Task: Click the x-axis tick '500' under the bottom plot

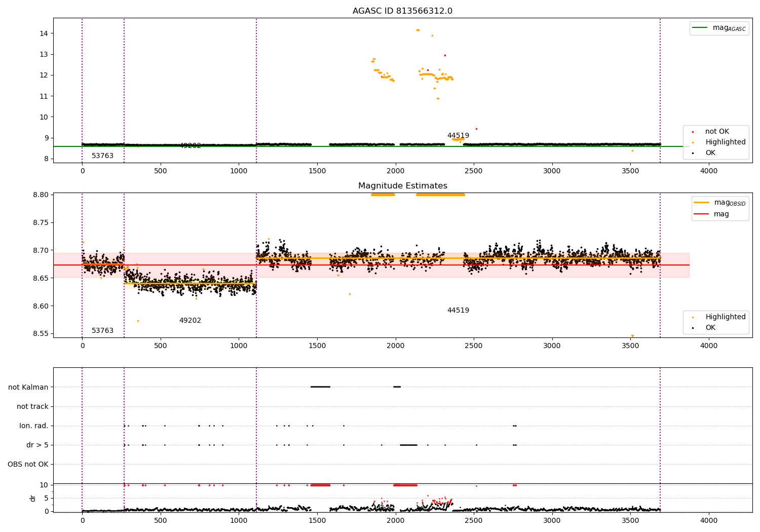Action: point(161,520)
